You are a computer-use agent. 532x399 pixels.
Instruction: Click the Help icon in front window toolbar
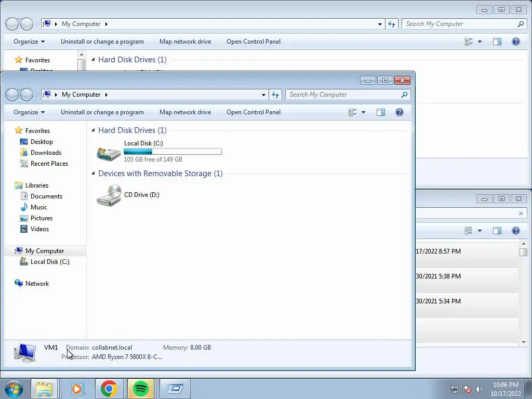pos(400,112)
